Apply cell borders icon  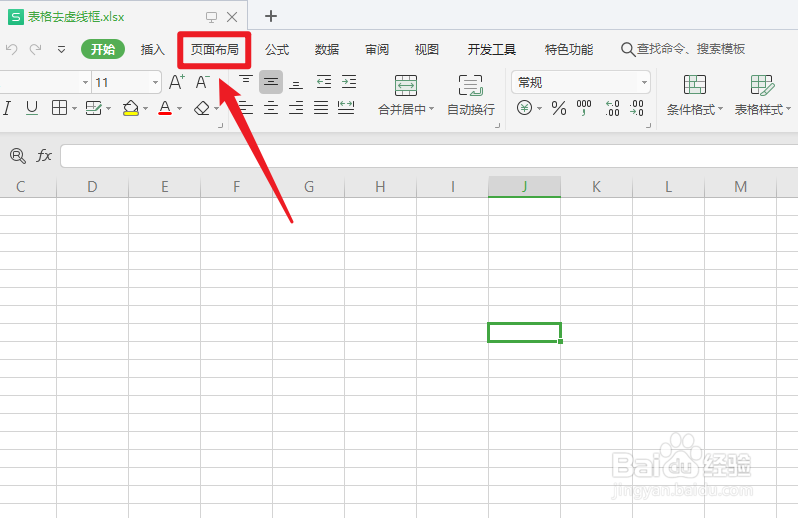(x=59, y=108)
